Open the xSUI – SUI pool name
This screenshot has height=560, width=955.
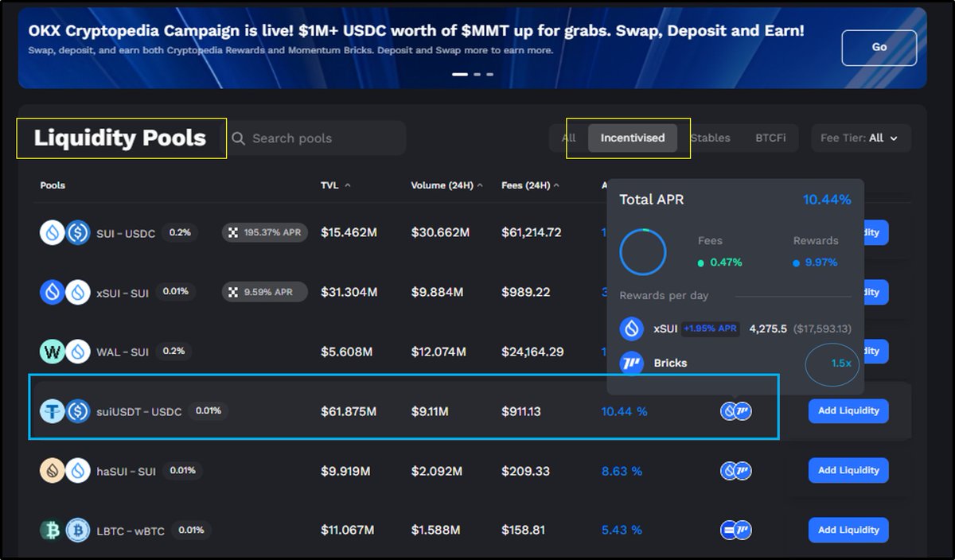[x=123, y=293]
